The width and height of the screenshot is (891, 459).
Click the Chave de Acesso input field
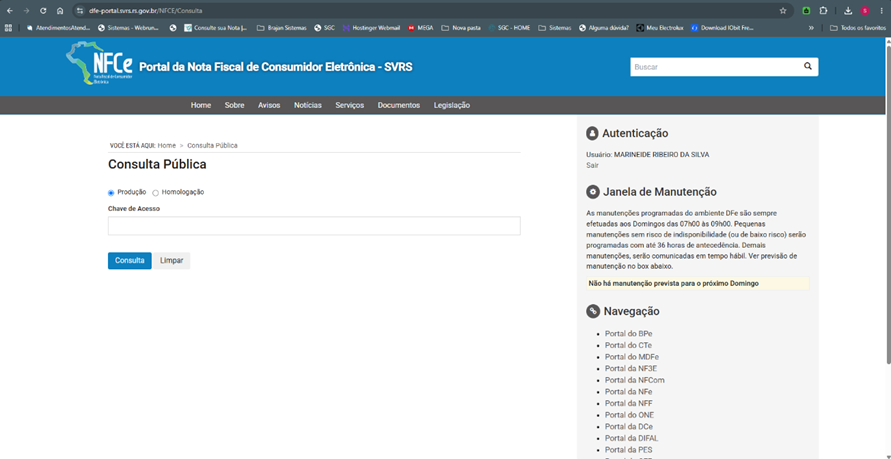(314, 226)
